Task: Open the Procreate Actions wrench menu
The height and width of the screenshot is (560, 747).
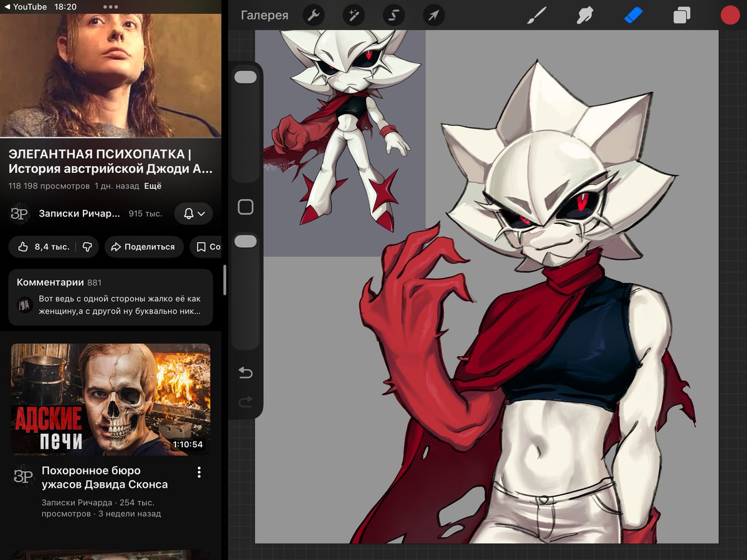Action: (313, 15)
